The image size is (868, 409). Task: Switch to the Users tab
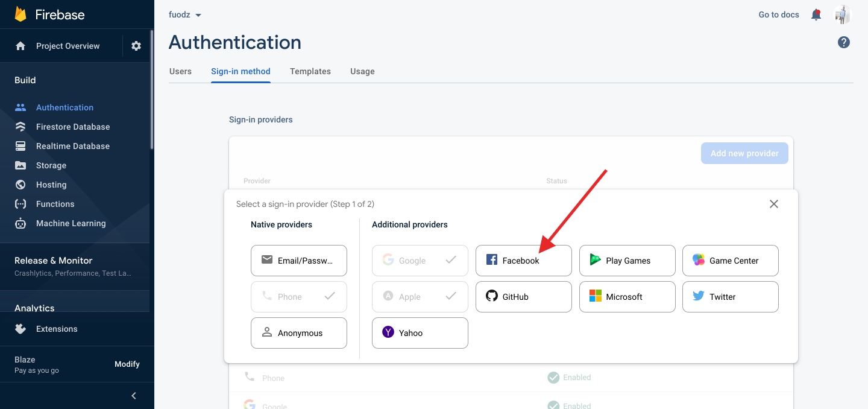(180, 71)
